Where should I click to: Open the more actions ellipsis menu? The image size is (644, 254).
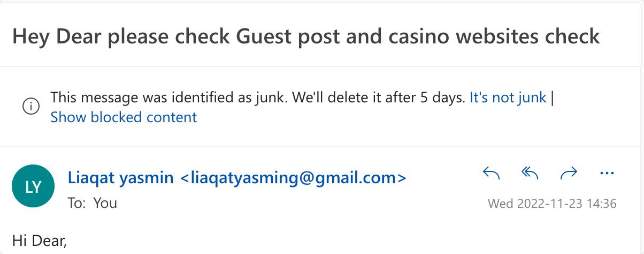(x=606, y=173)
